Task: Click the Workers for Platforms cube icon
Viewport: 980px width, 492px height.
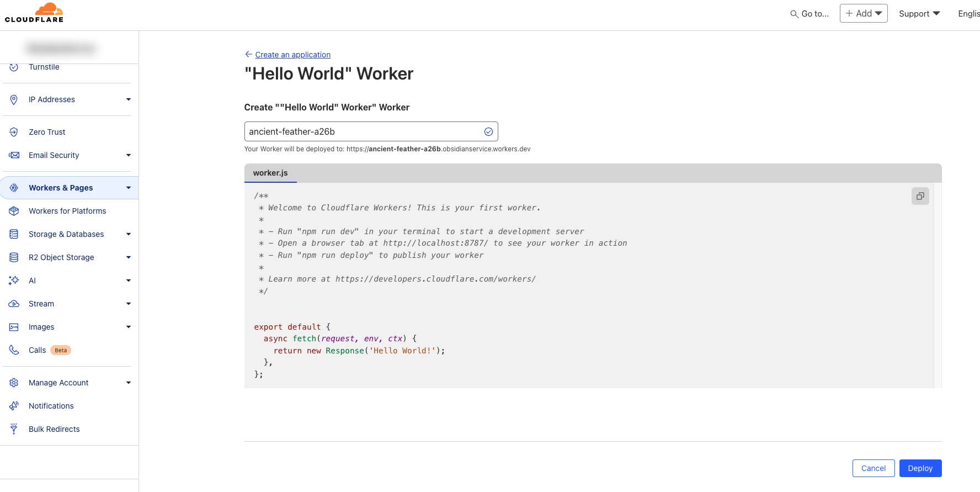Action: click(x=14, y=211)
